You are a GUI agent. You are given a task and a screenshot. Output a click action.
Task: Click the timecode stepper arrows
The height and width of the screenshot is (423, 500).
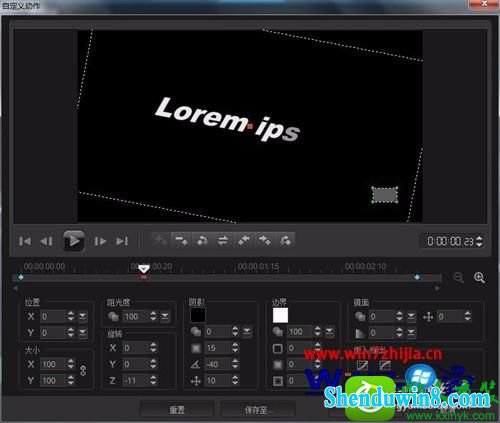[479, 241]
